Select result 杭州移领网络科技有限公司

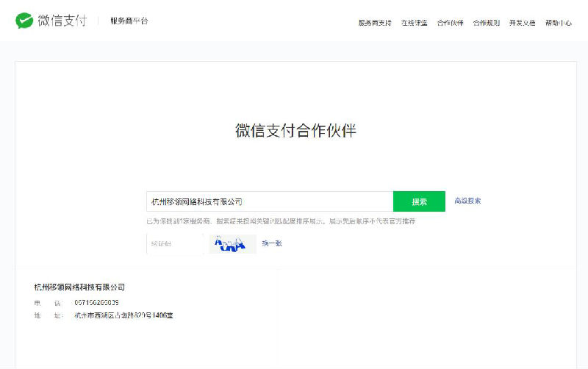79,287
